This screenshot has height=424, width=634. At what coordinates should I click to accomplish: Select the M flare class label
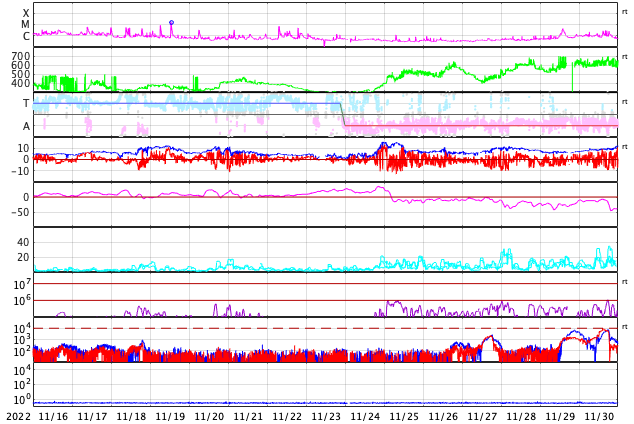(25, 25)
